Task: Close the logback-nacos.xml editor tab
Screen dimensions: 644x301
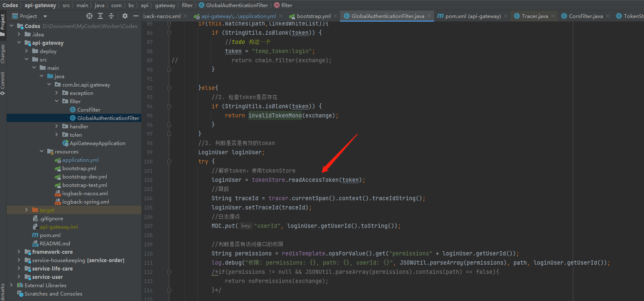Action: click(186, 16)
